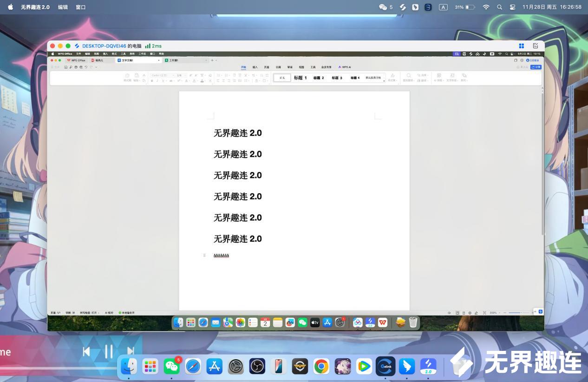This screenshot has height=382, width=588.
Task: Launch App Store from the outer dock
Action: pos(215,366)
